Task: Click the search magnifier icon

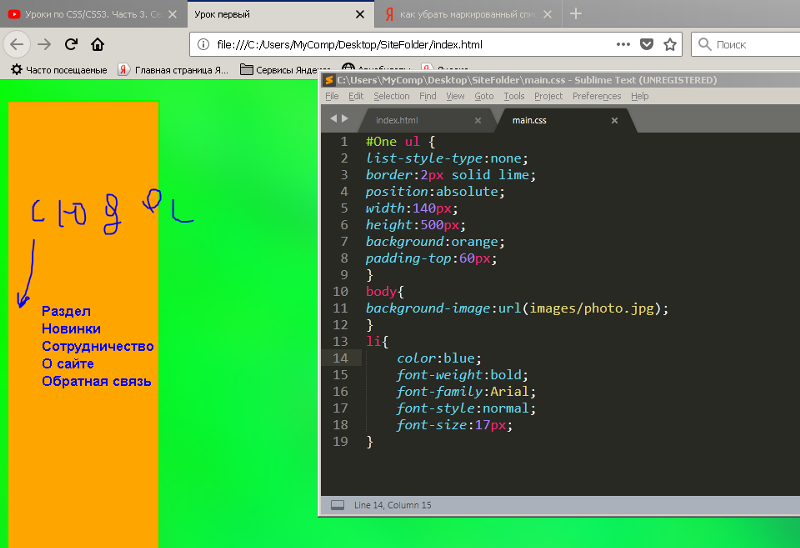Action: (x=705, y=44)
